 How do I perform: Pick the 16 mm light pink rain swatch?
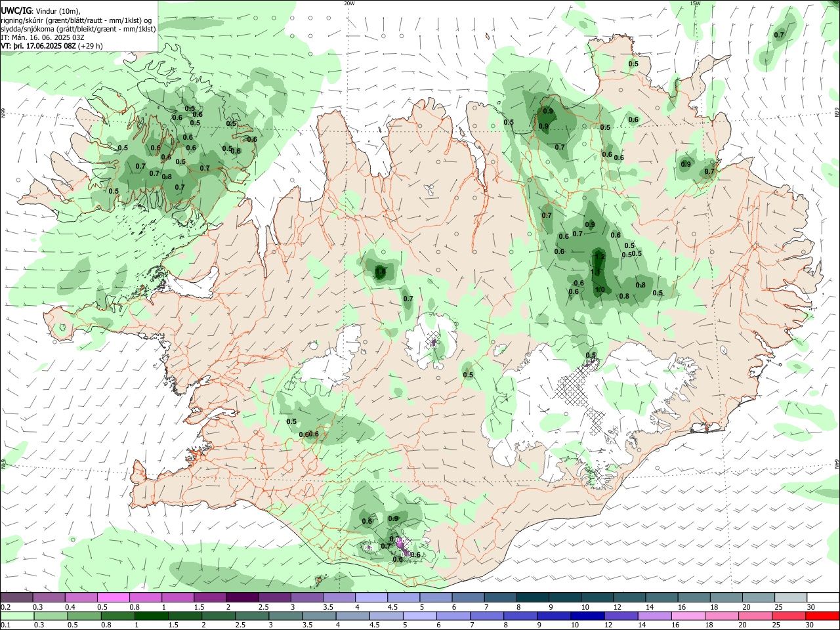pyautogui.click(x=688, y=616)
